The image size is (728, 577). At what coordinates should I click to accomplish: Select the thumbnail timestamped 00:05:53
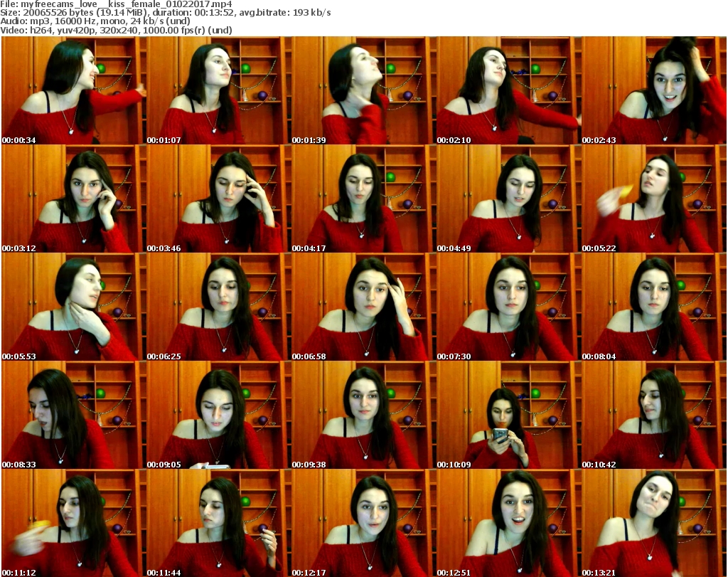click(74, 307)
